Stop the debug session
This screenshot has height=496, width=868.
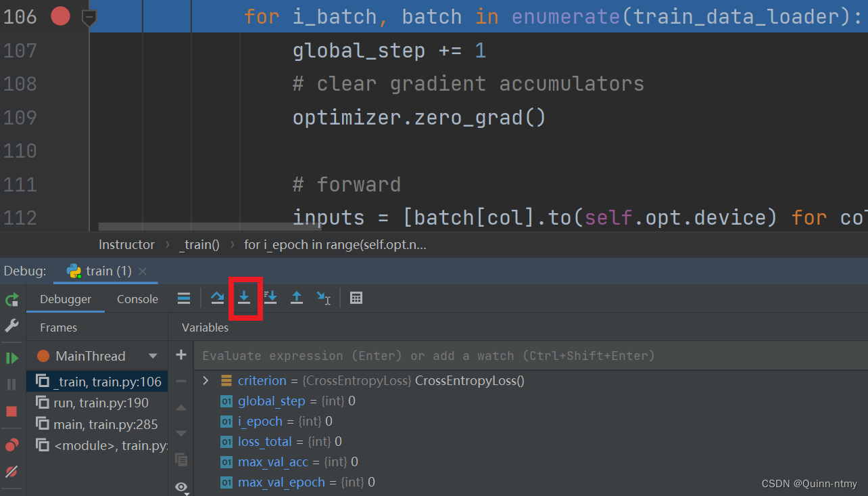[x=11, y=411]
